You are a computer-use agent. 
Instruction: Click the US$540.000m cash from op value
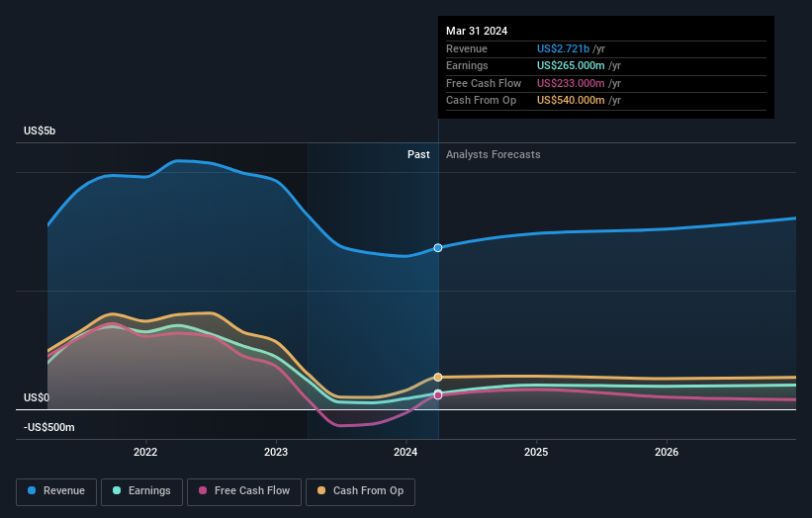[x=571, y=101]
